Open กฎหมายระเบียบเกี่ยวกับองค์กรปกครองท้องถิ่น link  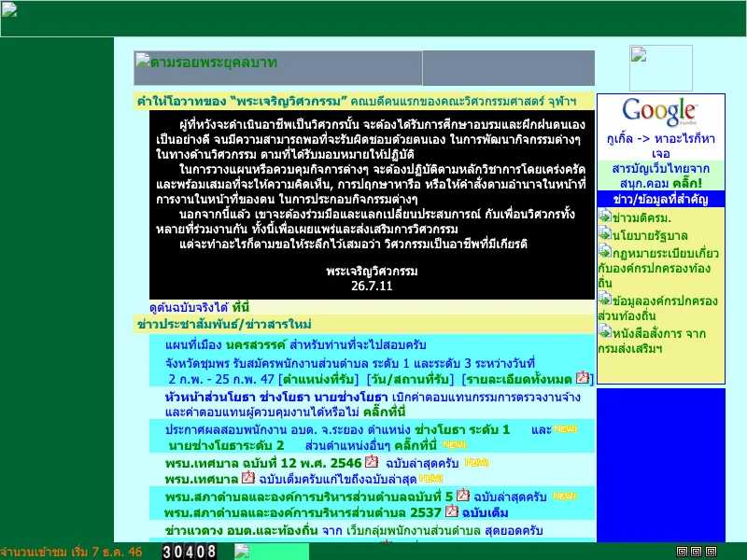[658, 268]
